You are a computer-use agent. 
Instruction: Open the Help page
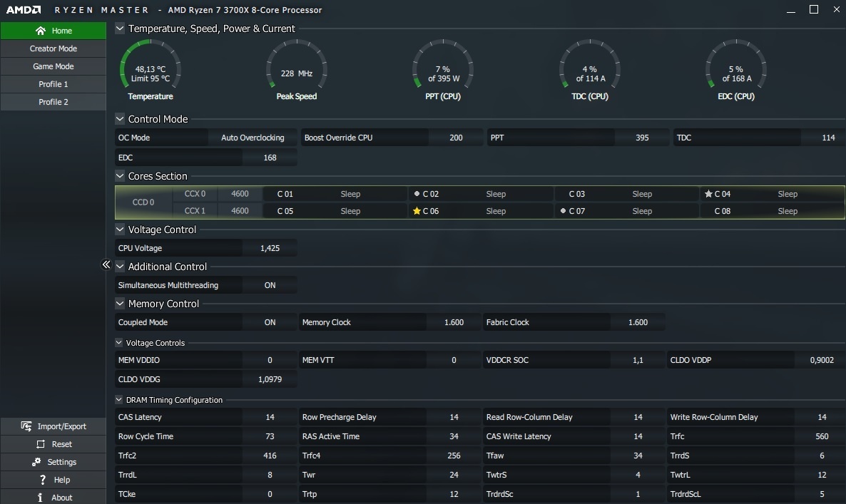[x=53, y=480]
